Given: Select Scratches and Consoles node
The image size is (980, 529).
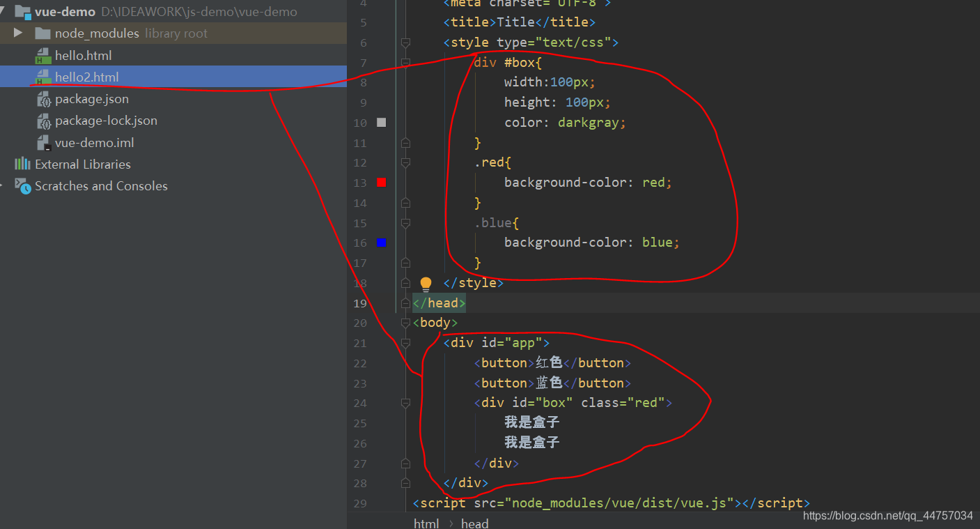Looking at the screenshot, I should 101,186.
